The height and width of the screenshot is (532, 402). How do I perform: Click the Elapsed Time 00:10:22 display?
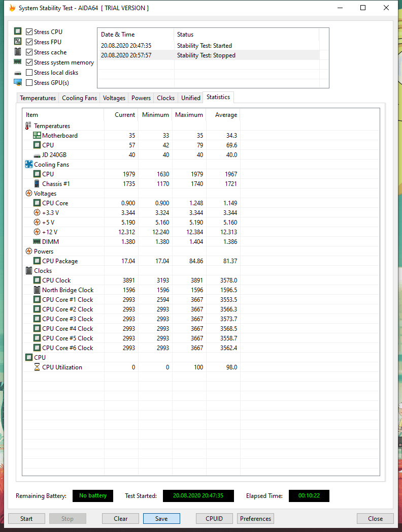(x=309, y=496)
